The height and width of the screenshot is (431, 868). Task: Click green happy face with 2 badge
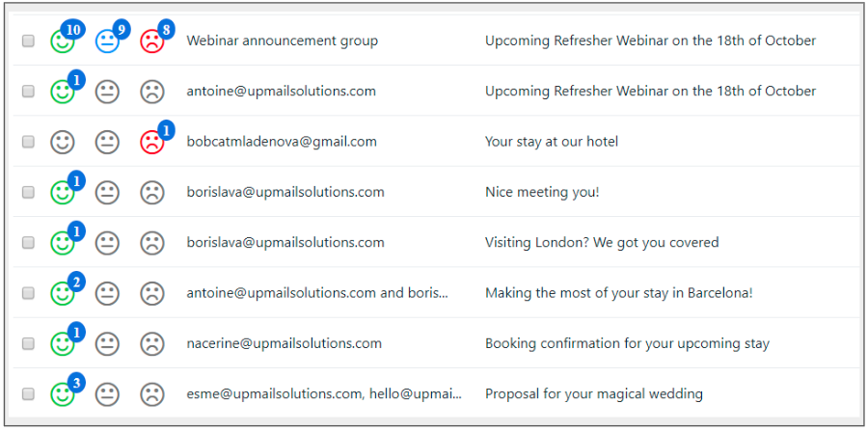point(63,293)
